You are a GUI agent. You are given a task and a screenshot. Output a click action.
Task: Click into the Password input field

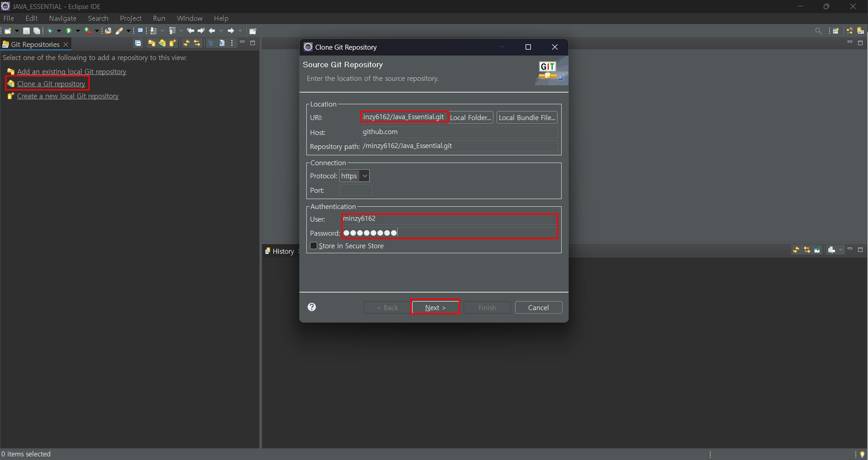pos(450,233)
